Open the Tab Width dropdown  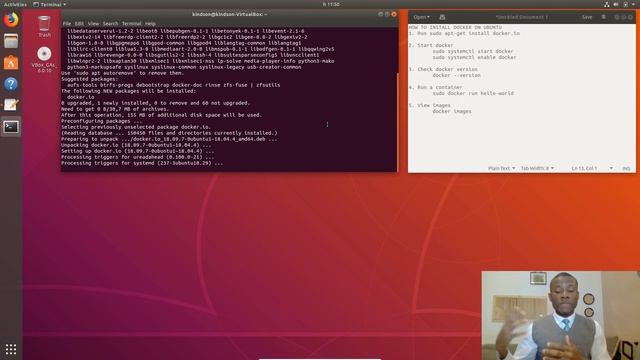[x=537, y=168]
